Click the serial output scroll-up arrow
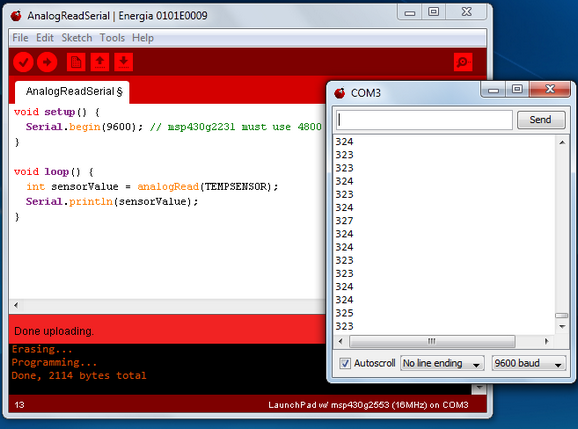This screenshot has width=578, height=429. point(562,143)
